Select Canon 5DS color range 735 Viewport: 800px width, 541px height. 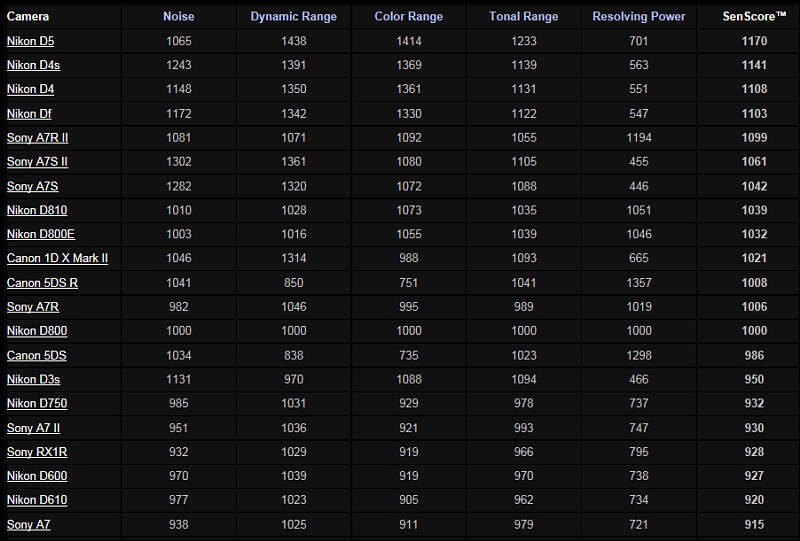[x=409, y=355]
